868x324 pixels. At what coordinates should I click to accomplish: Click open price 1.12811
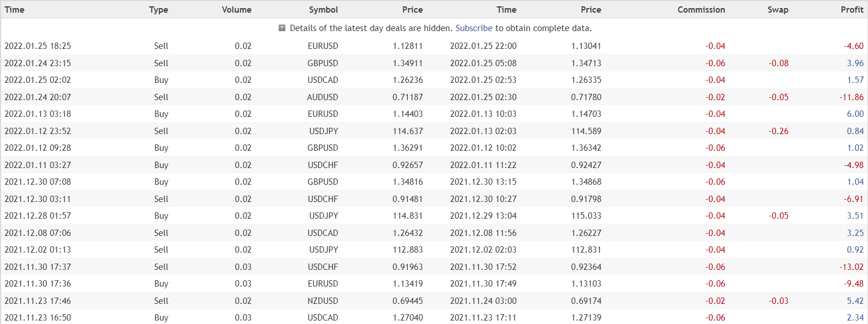408,46
